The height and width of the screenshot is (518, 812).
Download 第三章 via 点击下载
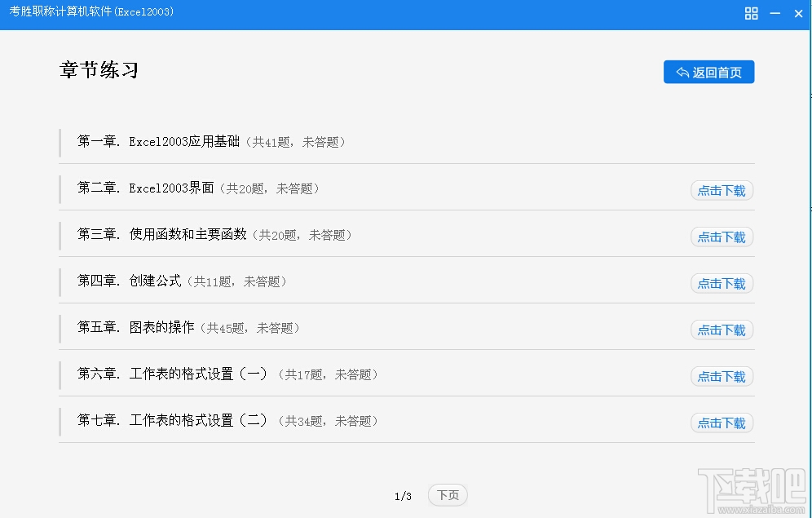tap(722, 237)
